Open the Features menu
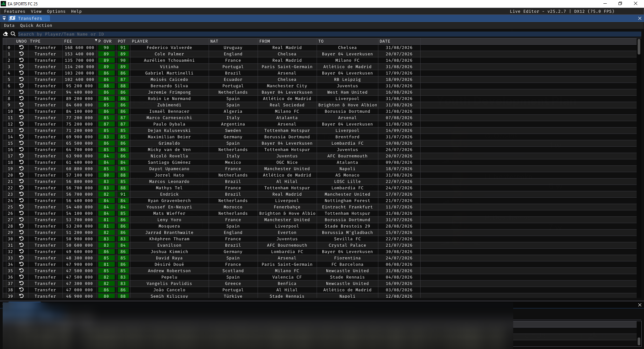This screenshot has width=644, height=349. (14, 11)
